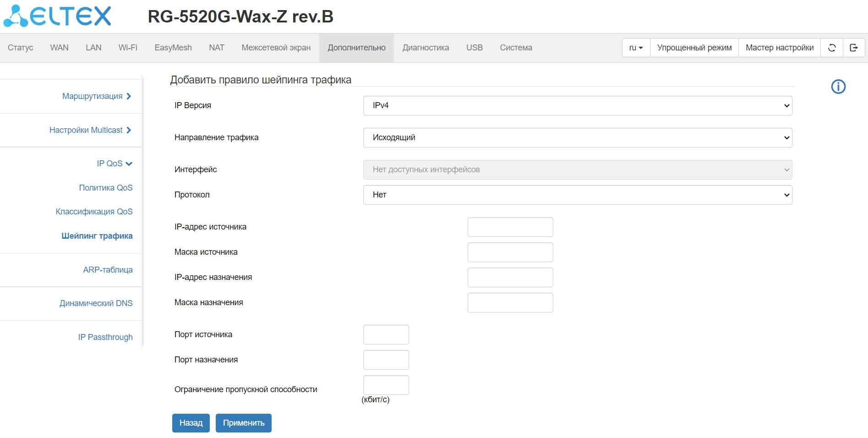Screen dimensions: 868x438
Task: Open the info help icon
Action: 838,87
